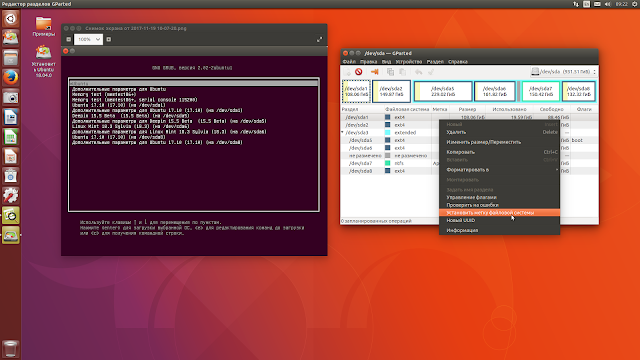
Task: Choose Изменить размер/Переместить in context menu
Action: 499,142
